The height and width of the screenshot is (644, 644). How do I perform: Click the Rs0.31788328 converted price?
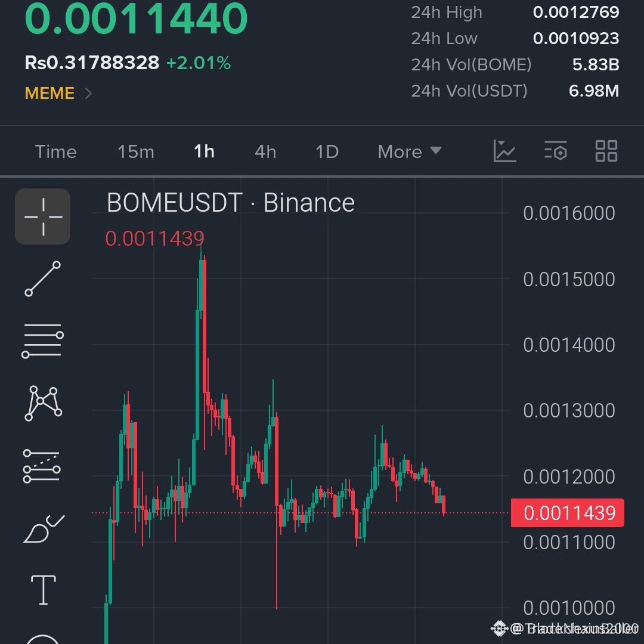(x=92, y=63)
